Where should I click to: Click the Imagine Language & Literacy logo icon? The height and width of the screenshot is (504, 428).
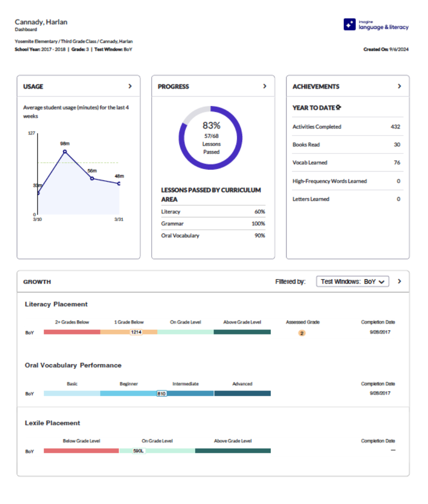(349, 25)
